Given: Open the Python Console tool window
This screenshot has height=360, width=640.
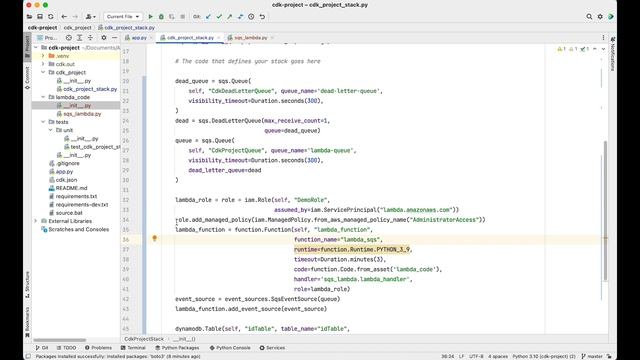Looking at the screenshot, I should (x=230, y=348).
